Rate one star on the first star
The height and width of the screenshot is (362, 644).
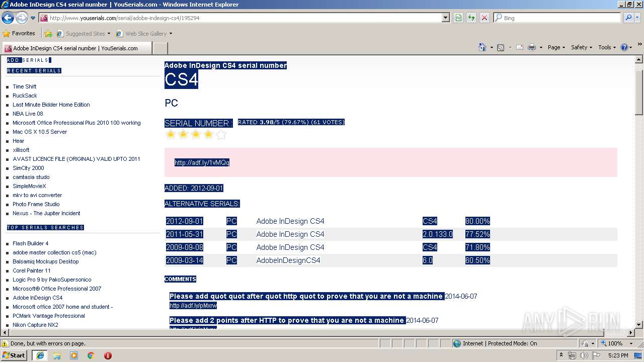171,134
